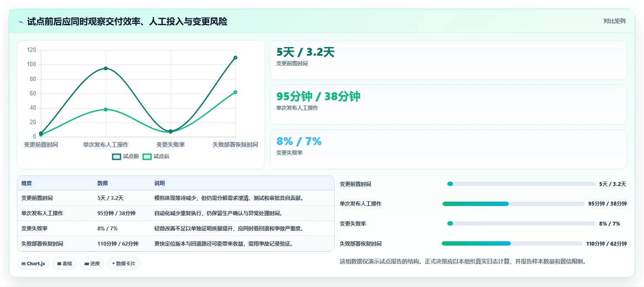Click the 5天 / 3.2天 data card
644x287 pixels.
click(x=449, y=60)
